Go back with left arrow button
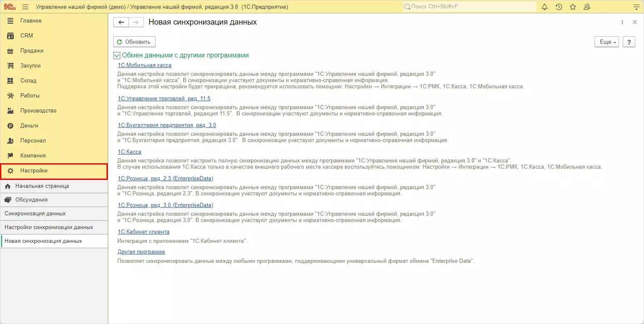The width and height of the screenshot is (644, 324). 121,22
